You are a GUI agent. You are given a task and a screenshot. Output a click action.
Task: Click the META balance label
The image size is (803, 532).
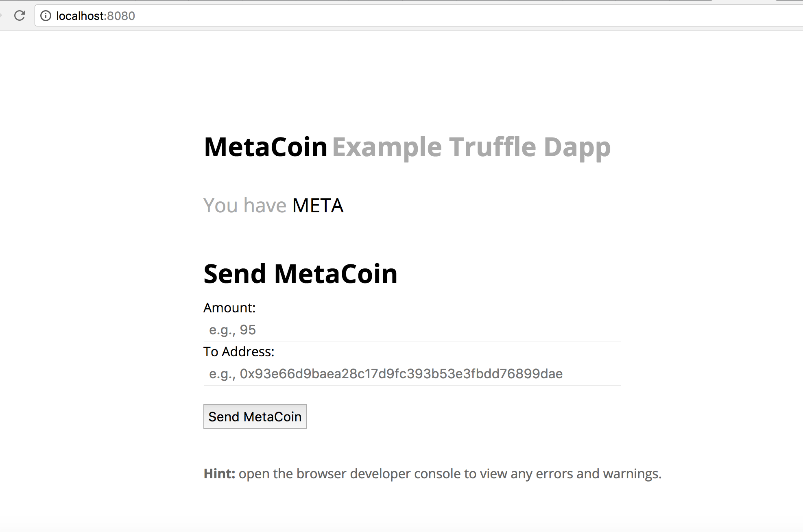318,205
